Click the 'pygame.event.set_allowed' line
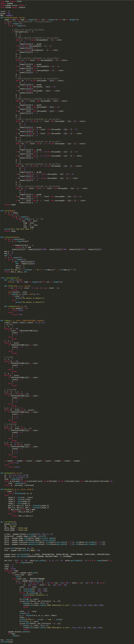Screen dimensions: 134x644 pyautogui.click(x=38, y=556)
